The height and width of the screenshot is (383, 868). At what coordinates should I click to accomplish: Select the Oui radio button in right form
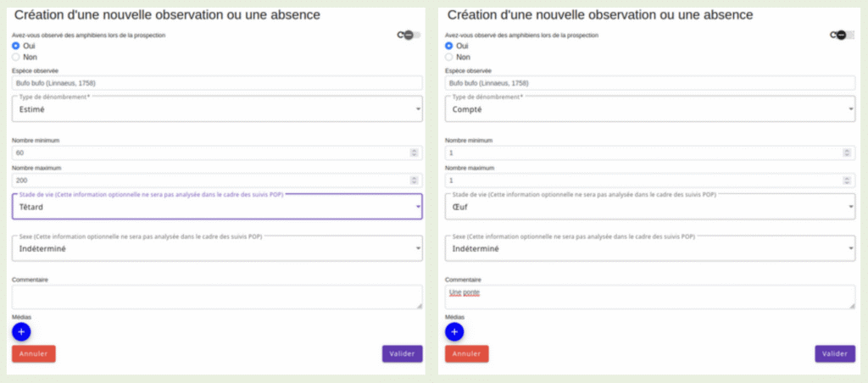coord(449,46)
